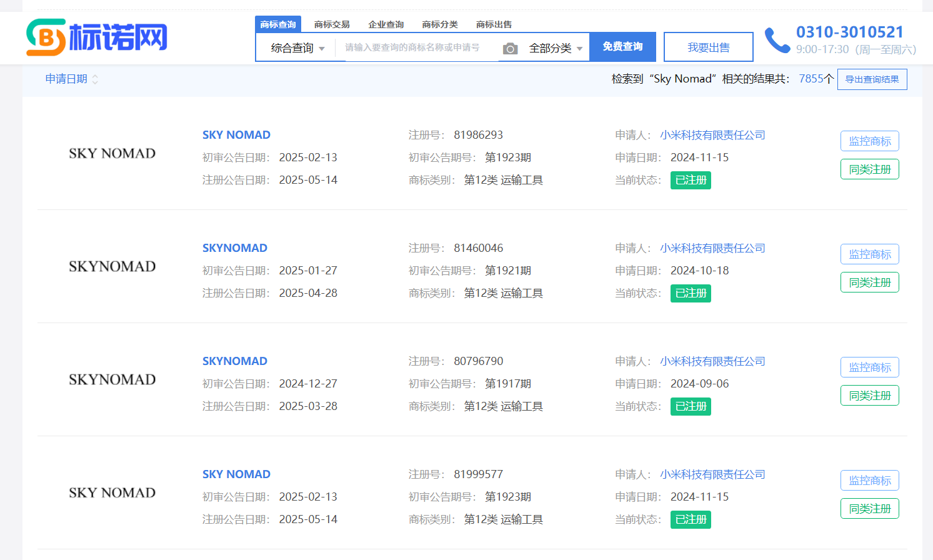Click the 我要出售 button
Screen dimensions: 933x560
point(709,47)
